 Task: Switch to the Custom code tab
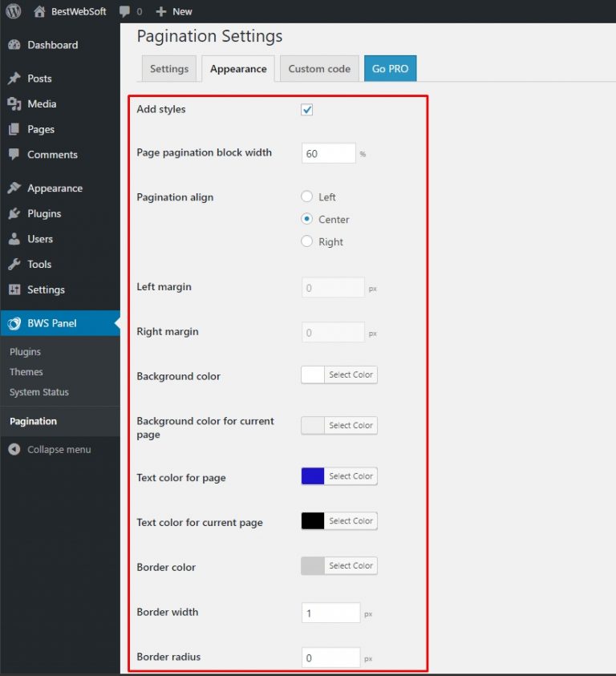[x=318, y=69]
